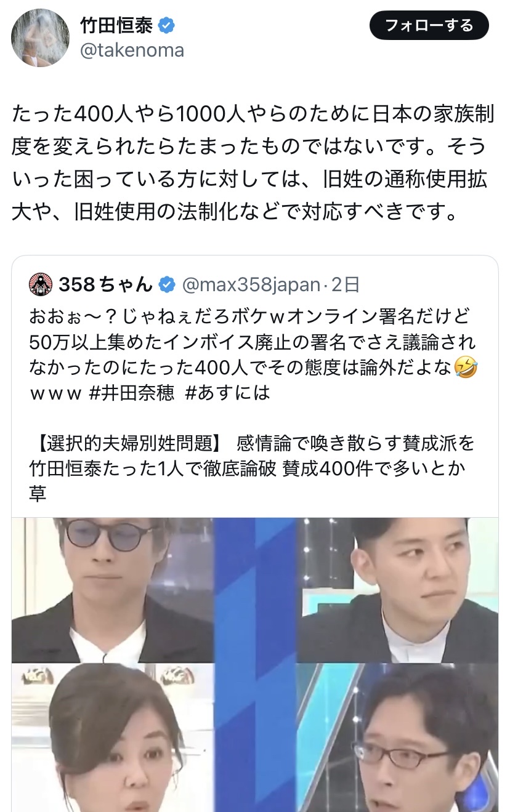Open the 竹田恒泰 display name
This screenshot has width=510, height=812.
coord(117,25)
